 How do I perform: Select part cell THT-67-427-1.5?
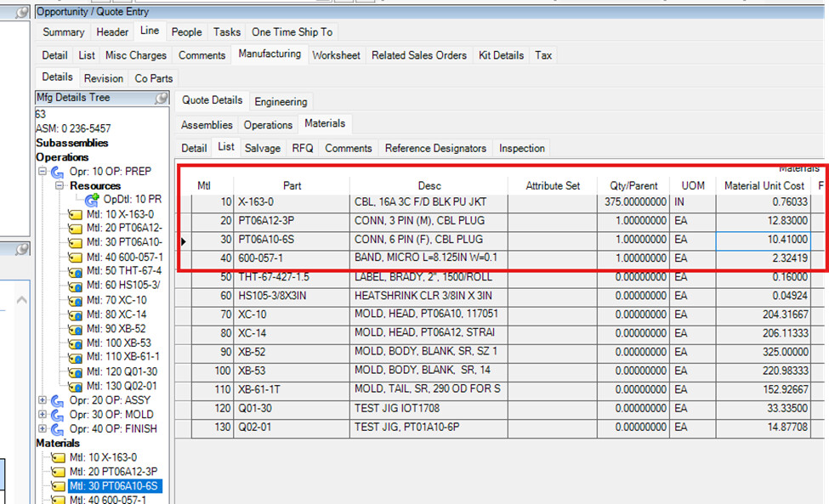point(292,277)
